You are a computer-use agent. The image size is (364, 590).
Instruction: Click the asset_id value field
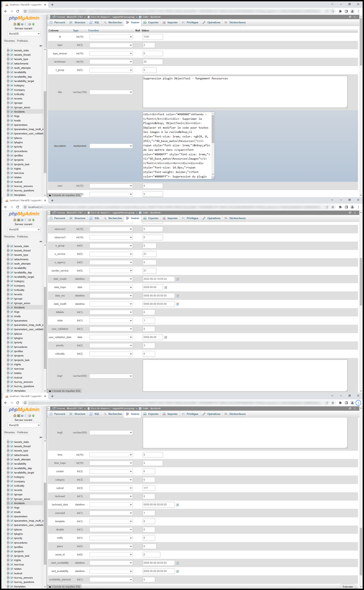tap(151, 555)
